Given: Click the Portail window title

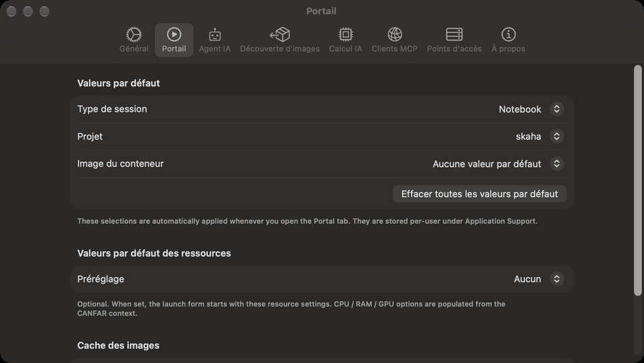Looking at the screenshot, I should pyautogui.click(x=321, y=11).
